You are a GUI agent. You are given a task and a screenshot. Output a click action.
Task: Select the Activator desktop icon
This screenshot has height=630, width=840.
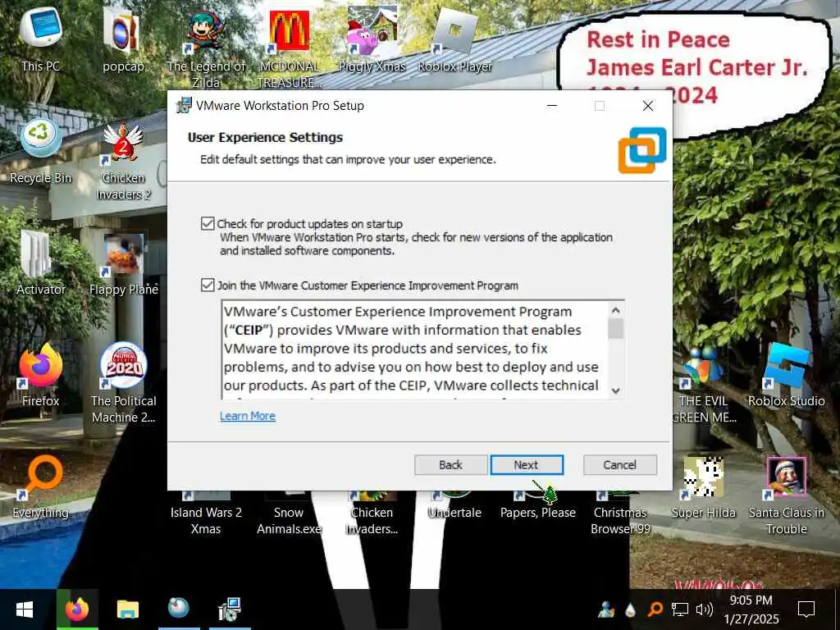point(41,264)
